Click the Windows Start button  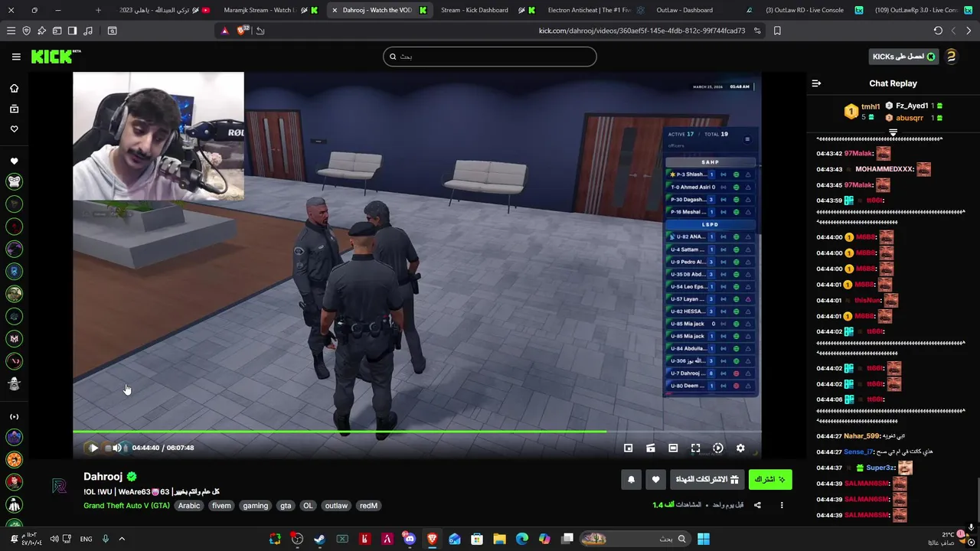pyautogui.click(x=703, y=539)
